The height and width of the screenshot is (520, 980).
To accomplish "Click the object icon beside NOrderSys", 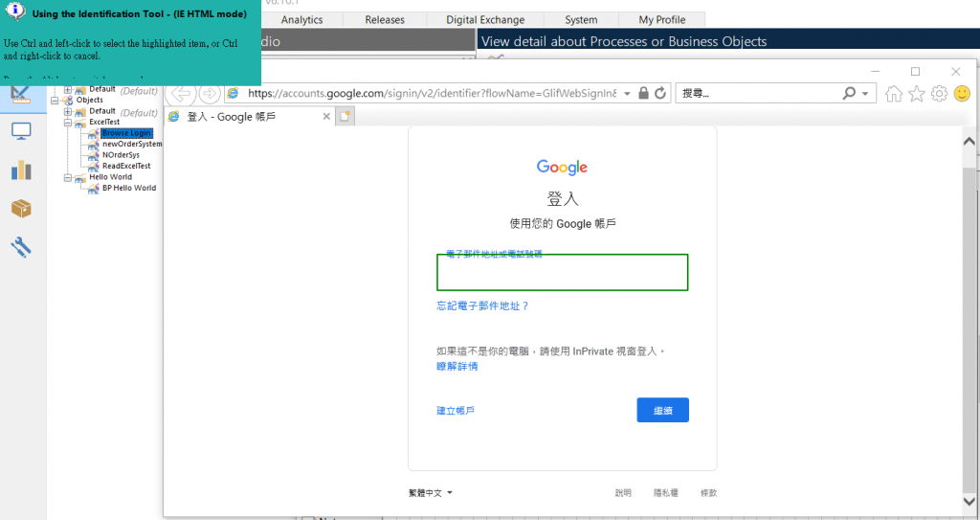I will pos(93,155).
